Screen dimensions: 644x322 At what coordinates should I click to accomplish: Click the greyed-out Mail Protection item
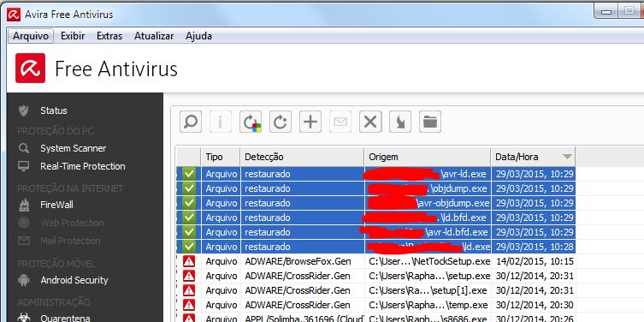point(70,241)
